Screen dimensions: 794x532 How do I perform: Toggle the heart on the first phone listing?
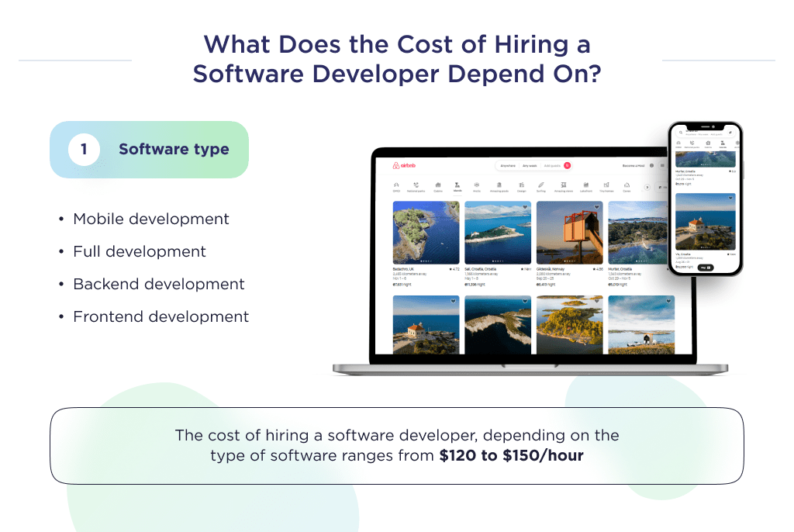tap(730, 199)
